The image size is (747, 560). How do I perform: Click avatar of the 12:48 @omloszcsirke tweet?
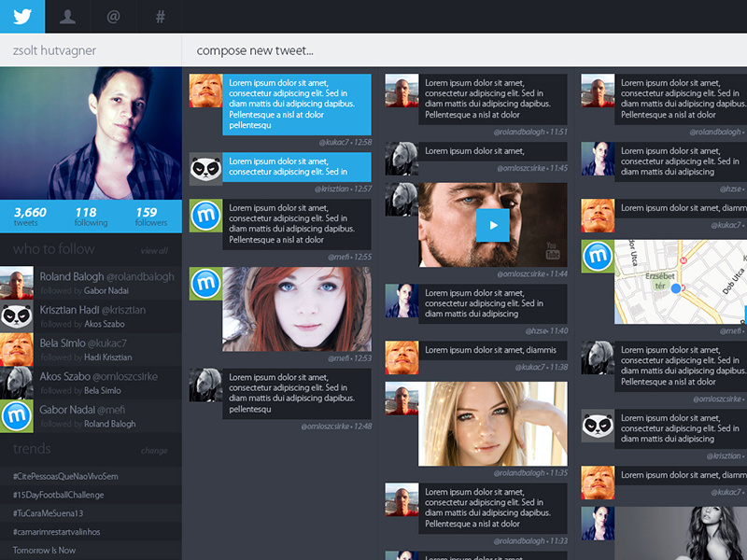(x=205, y=385)
